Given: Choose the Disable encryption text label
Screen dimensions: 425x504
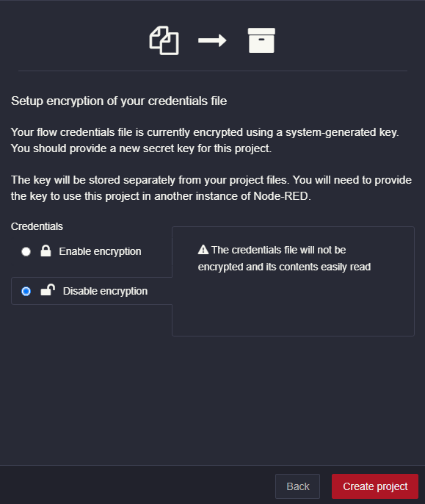Looking at the screenshot, I should point(105,291).
